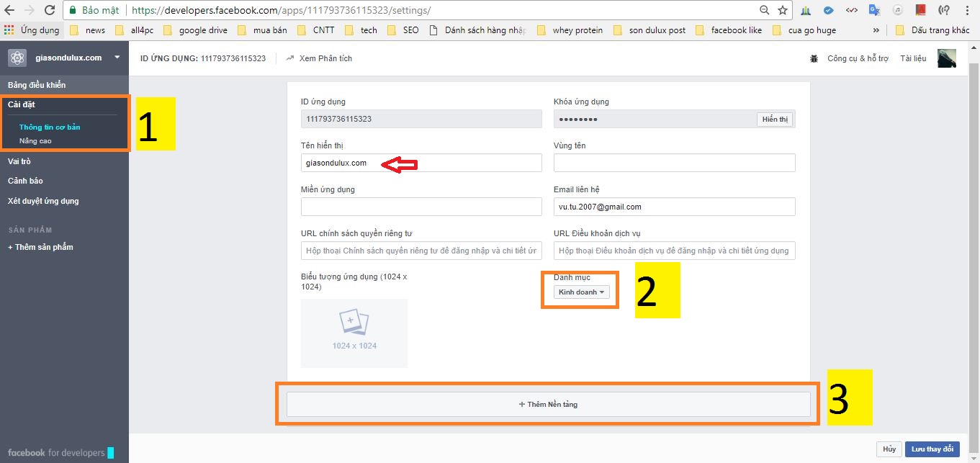Open the news bookmark folder
Screen dimensions: 980x463
[88, 30]
